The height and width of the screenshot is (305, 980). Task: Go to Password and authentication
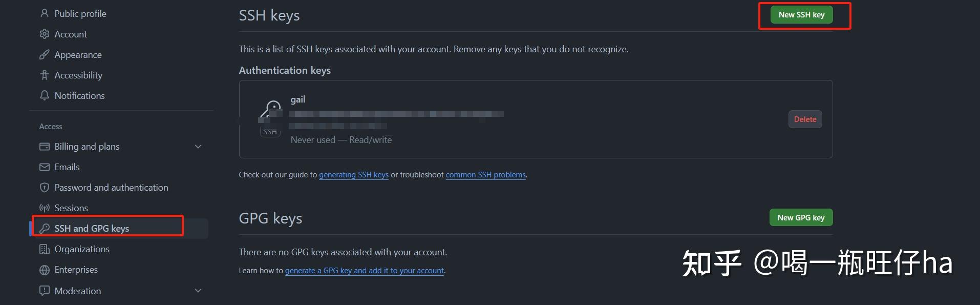point(111,188)
